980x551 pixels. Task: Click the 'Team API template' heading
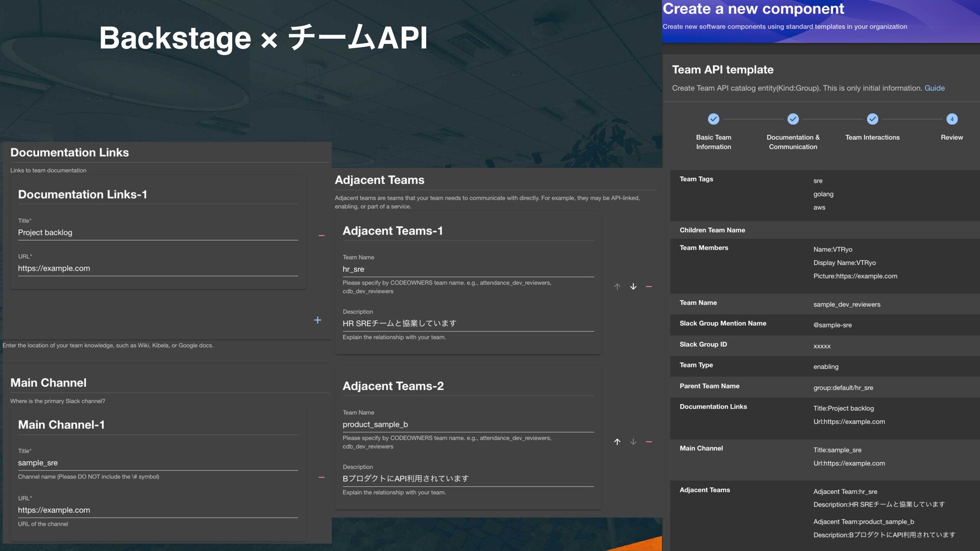coord(722,70)
